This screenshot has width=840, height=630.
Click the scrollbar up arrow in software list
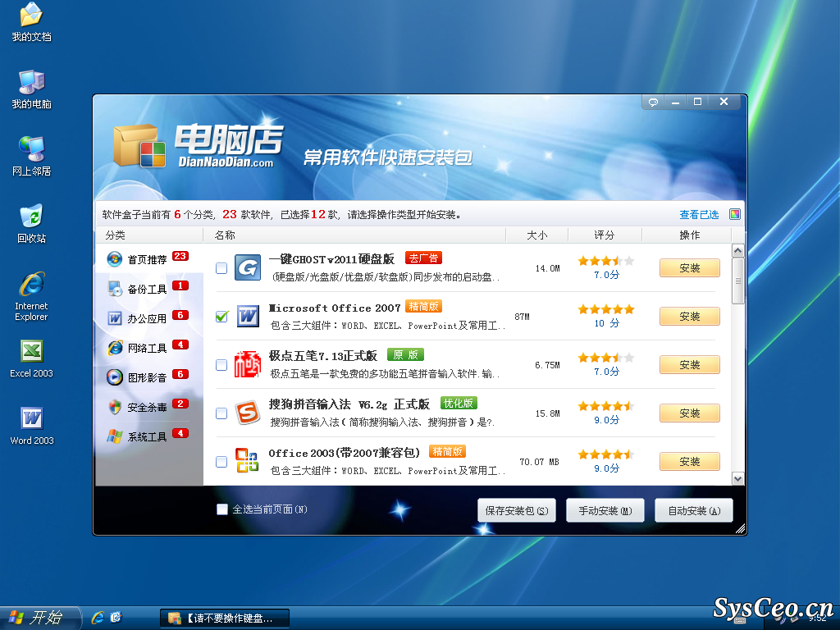pos(737,250)
